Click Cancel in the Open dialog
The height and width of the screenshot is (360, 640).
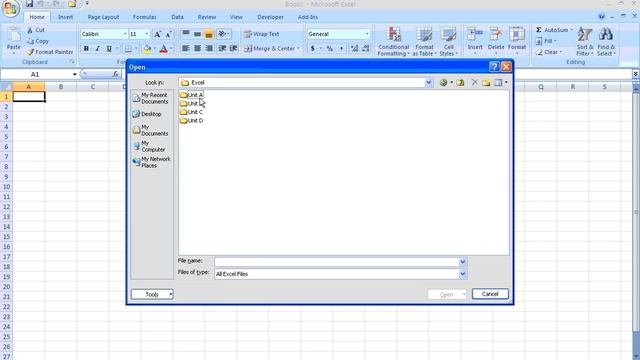[490, 294]
